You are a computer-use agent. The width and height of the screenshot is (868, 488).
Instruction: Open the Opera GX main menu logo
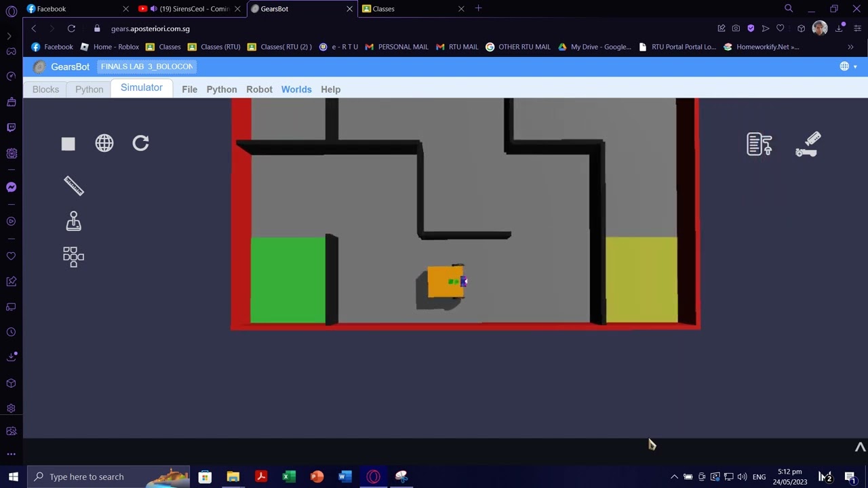(11, 12)
